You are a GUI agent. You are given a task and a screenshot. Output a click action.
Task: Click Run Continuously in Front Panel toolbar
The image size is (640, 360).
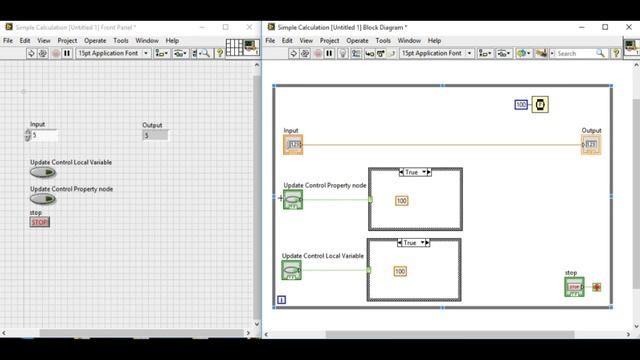(42, 53)
